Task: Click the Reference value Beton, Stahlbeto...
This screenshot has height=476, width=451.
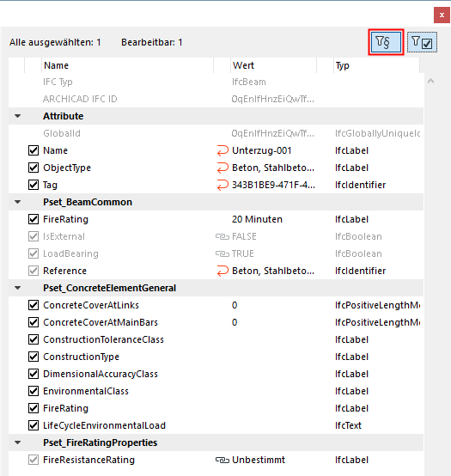Action: pos(273,271)
